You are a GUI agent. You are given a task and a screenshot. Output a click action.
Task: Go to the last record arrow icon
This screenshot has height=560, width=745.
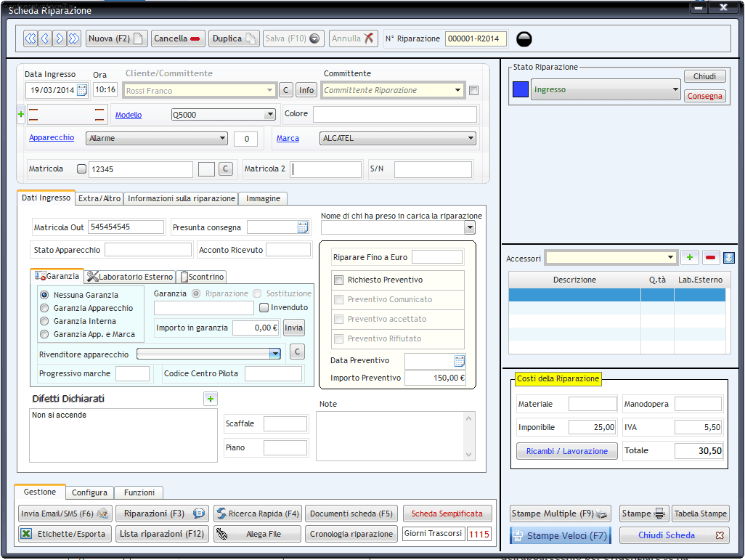(74, 38)
